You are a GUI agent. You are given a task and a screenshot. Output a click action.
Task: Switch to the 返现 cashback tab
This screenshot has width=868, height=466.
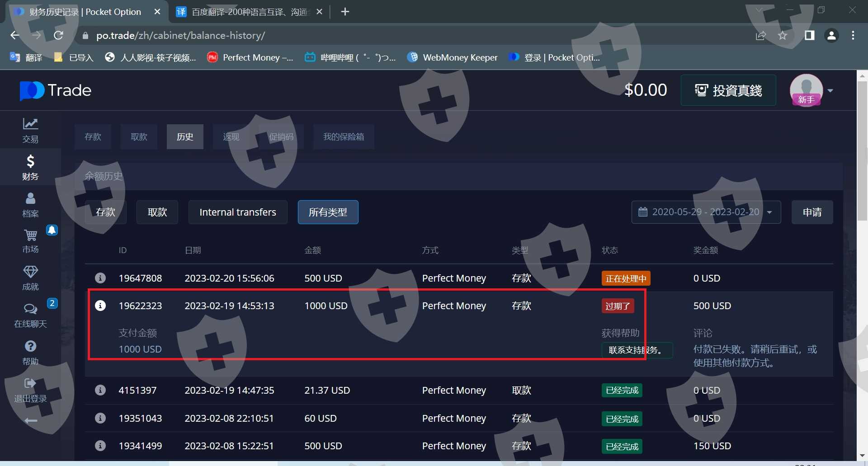[231, 137]
